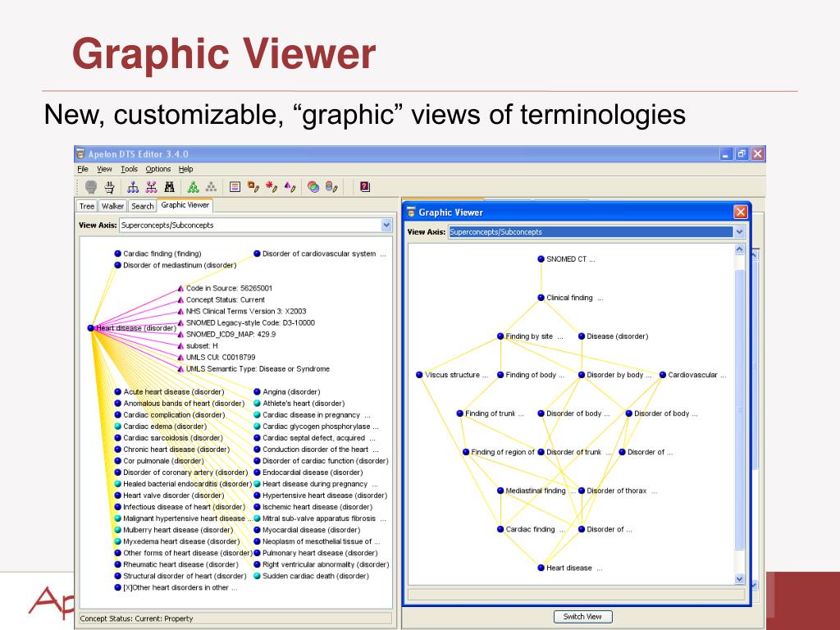840x630 pixels.
Task: Select the Heart disease node in the dialog graph
Action: coord(570,568)
